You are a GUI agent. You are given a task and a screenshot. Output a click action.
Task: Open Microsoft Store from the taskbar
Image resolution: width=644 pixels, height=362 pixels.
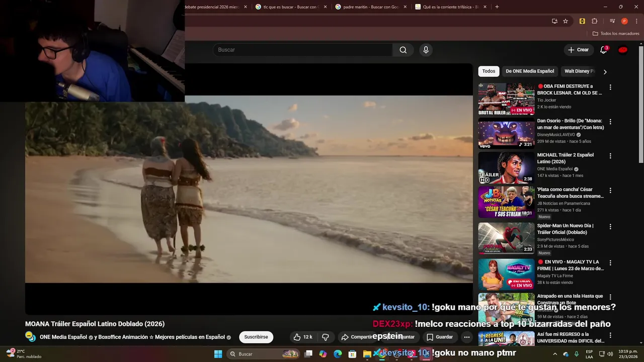(353, 354)
